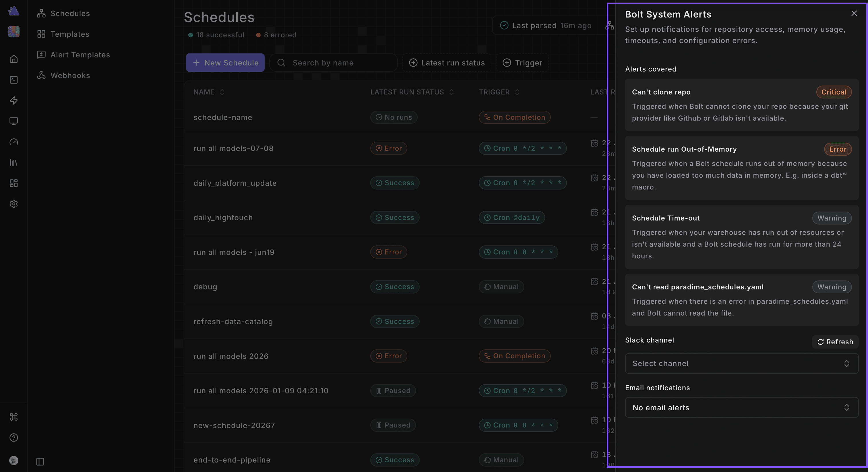Open the settings gear icon

[14, 204]
